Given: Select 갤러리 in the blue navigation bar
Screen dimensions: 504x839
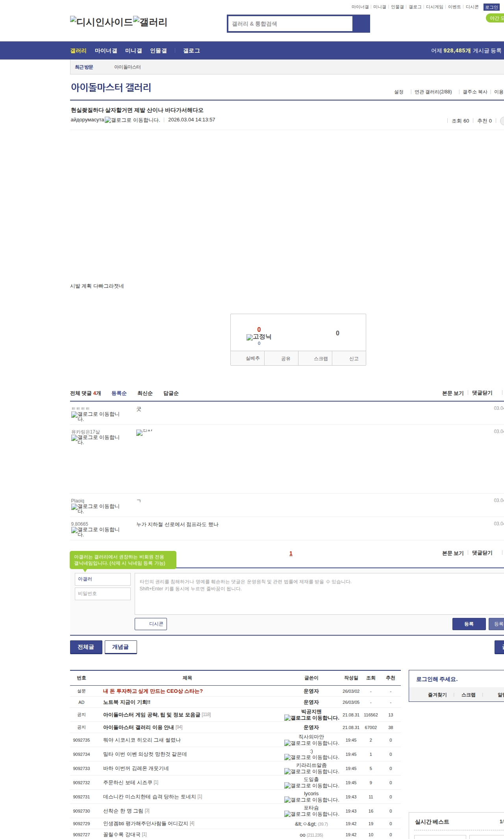Looking at the screenshot, I should click(78, 51).
